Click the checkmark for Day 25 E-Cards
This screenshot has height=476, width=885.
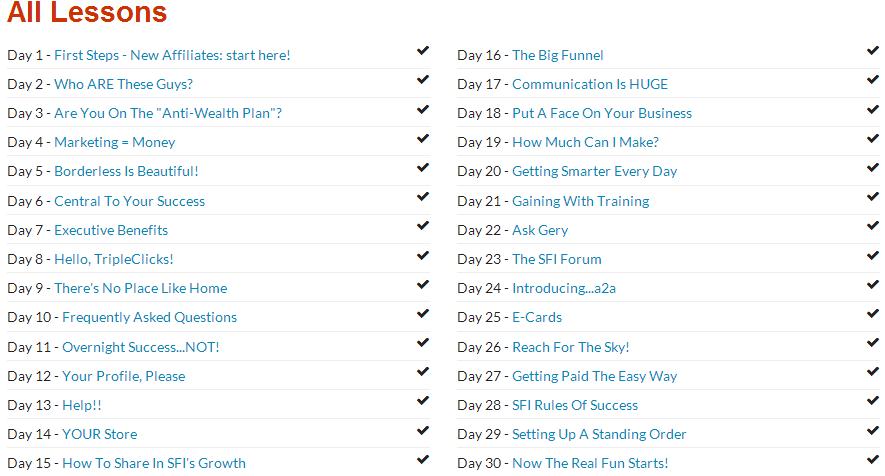point(873,313)
